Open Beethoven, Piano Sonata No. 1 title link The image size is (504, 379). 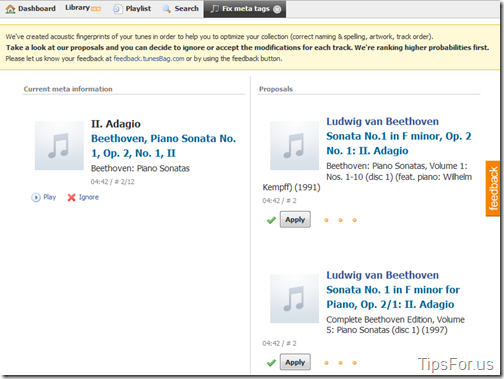[163, 146]
